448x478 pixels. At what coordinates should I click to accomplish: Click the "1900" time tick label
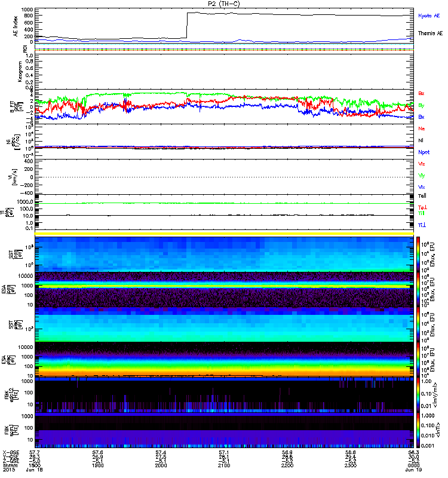pyautogui.click(x=97, y=465)
